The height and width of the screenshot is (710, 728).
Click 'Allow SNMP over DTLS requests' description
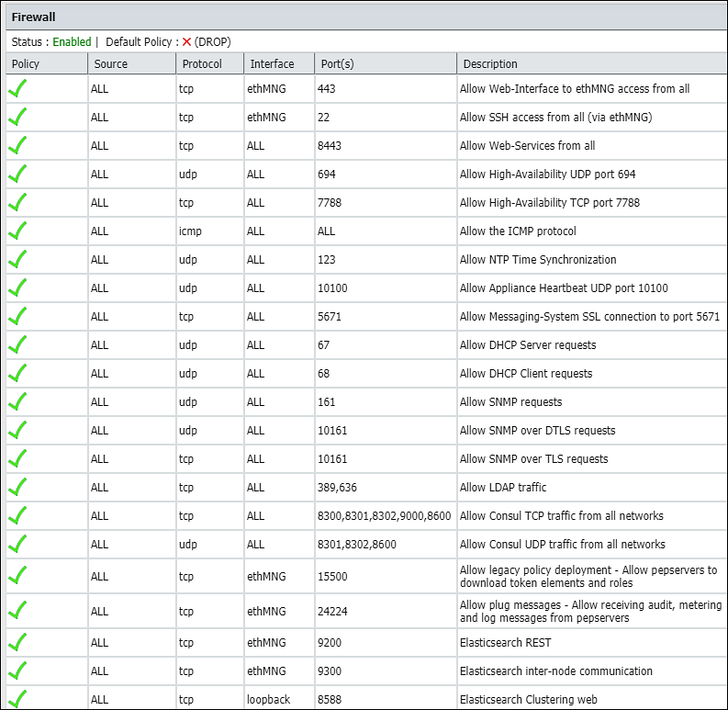coord(538,430)
